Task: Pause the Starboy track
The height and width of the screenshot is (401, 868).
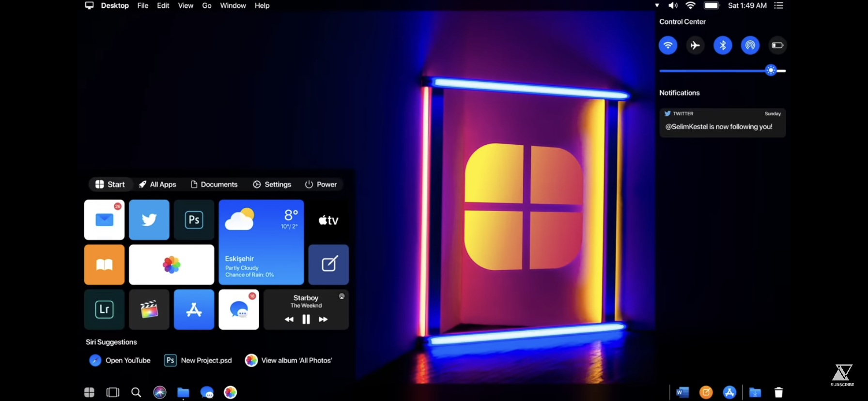Action: [306, 319]
